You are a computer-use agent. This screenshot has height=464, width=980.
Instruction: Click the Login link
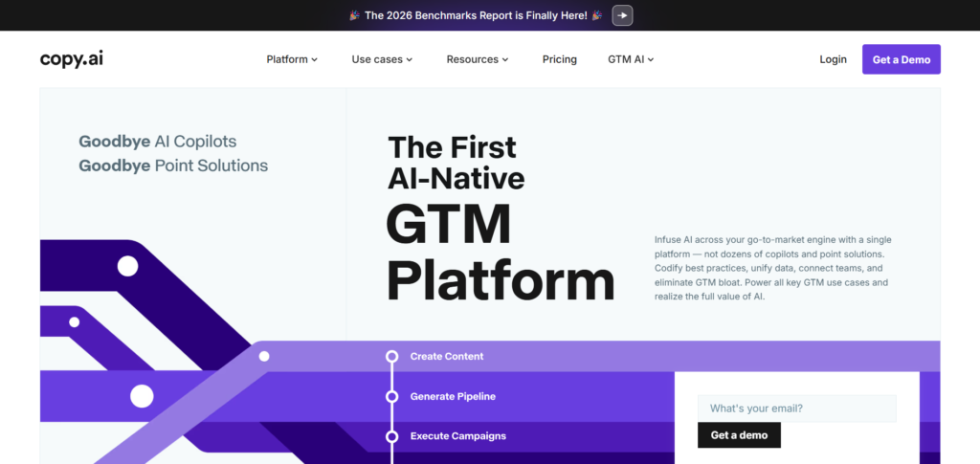pyautogui.click(x=833, y=59)
